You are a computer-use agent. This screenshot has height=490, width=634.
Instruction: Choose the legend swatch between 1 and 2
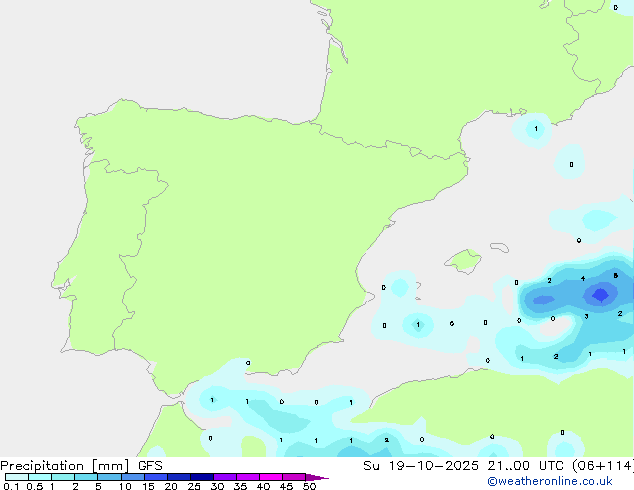[63, 477]
